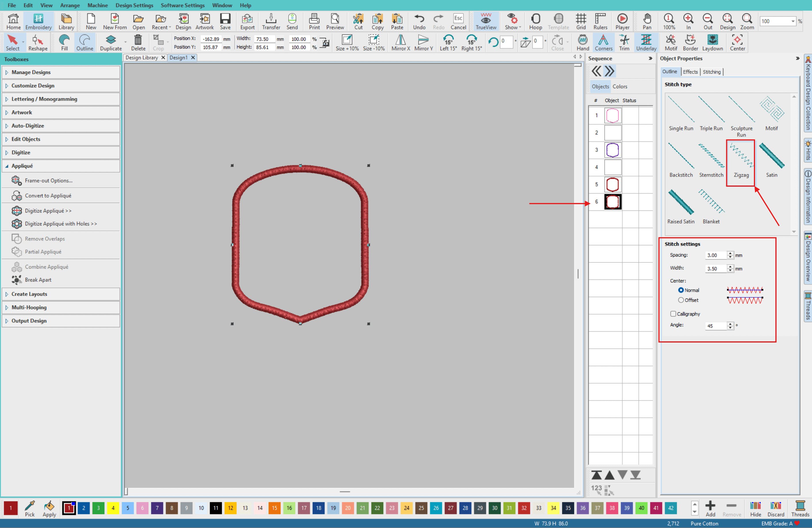This screenshot has height=528, width=812.
Task: Expand the Lettering / Monogramming toolbox
Action: [44, 99]
